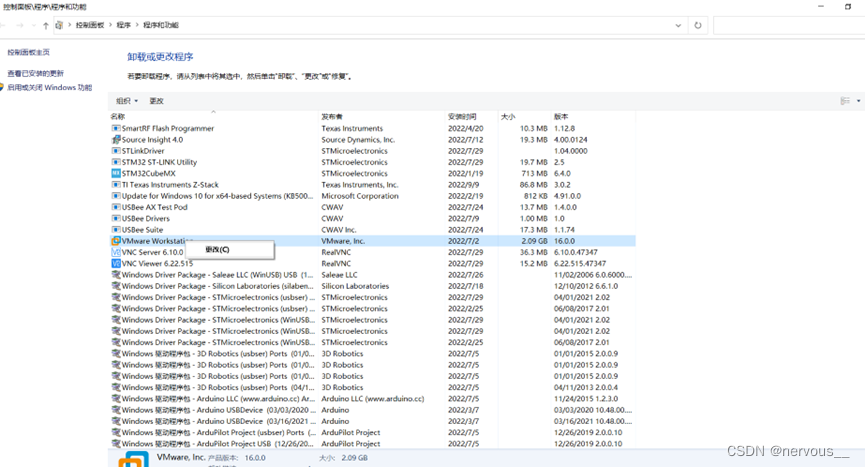Image resolution: width=865 pixels, height=467 pixels.
Task: Open recent locations dropdown near navigation arrows
Action: point(33,25)
